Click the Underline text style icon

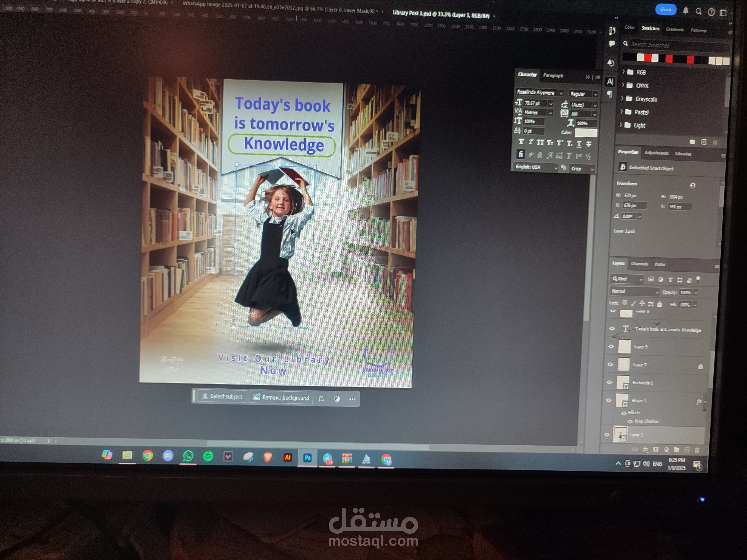[x=579, y=144]
